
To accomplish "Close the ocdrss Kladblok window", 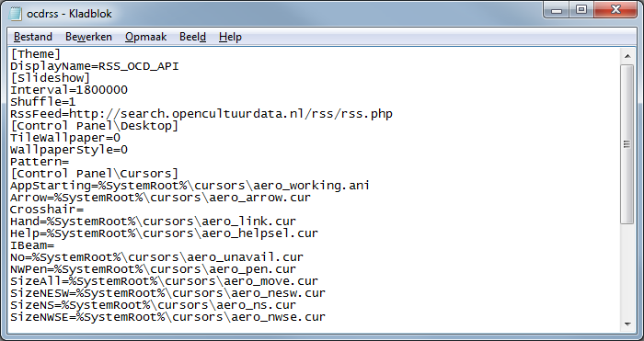I will [x=615, y=10].
